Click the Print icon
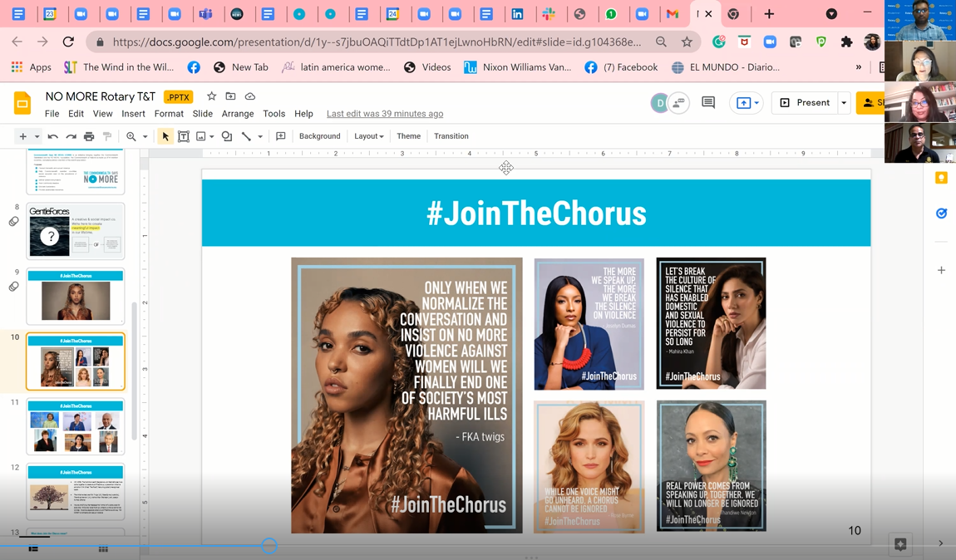Image resolution: width=956 pixels, height=560 pixels. point(89,136)
